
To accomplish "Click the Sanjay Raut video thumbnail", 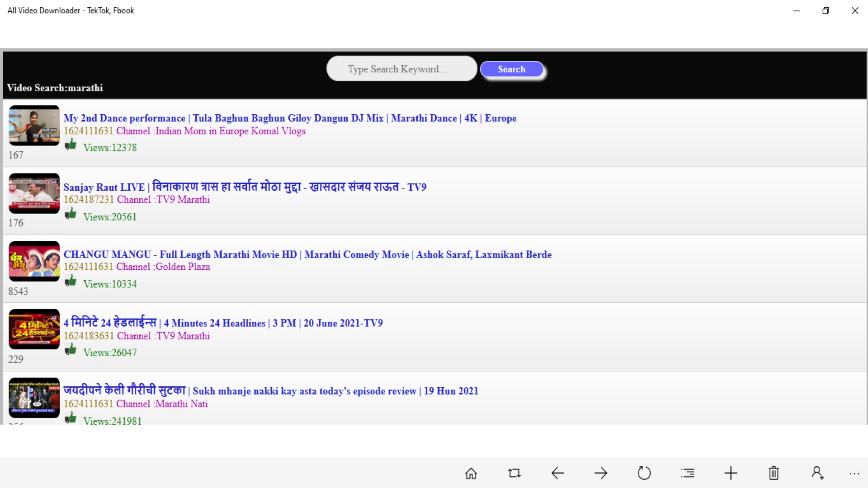I will coord(34,193).
